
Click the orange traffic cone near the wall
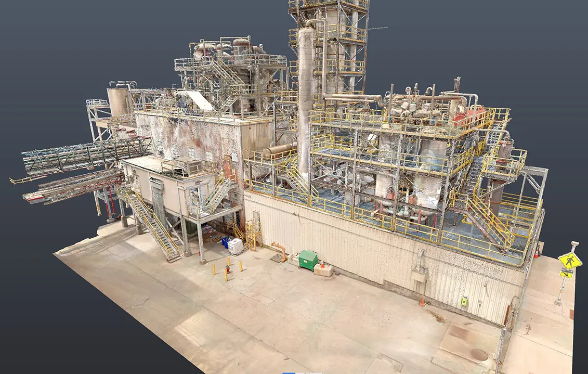click(x=423, y=301)
